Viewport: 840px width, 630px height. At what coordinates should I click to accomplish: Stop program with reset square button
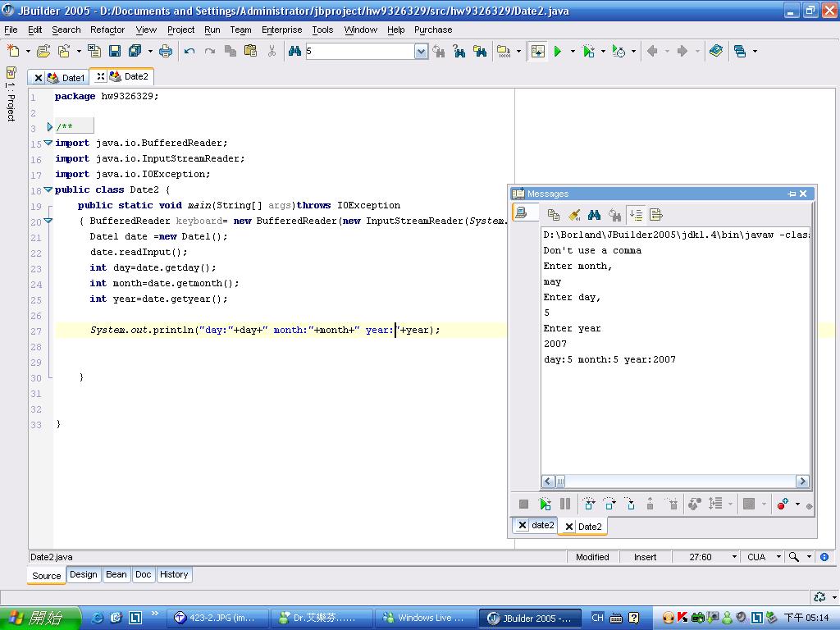coord(523,504)
